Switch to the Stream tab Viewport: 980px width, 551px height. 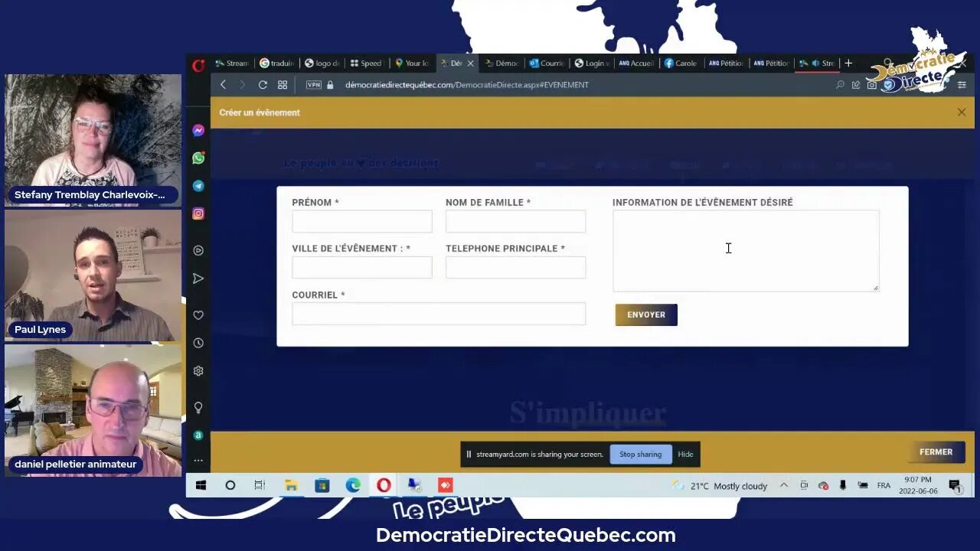(232, 64)
